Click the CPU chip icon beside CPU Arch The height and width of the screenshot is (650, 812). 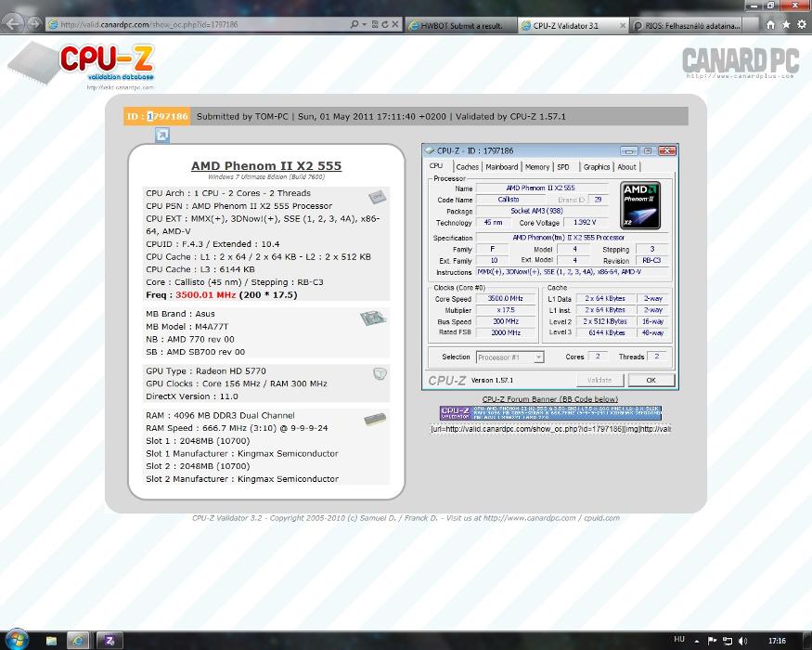[378, 197]
